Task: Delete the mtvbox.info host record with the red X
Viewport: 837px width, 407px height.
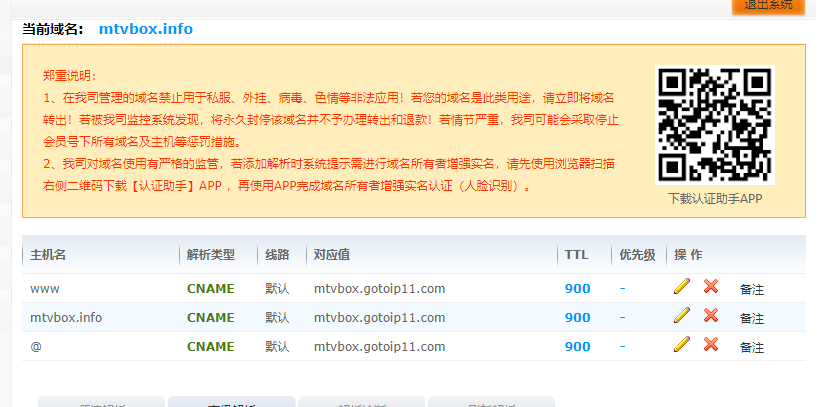Action: coord(711,316)
